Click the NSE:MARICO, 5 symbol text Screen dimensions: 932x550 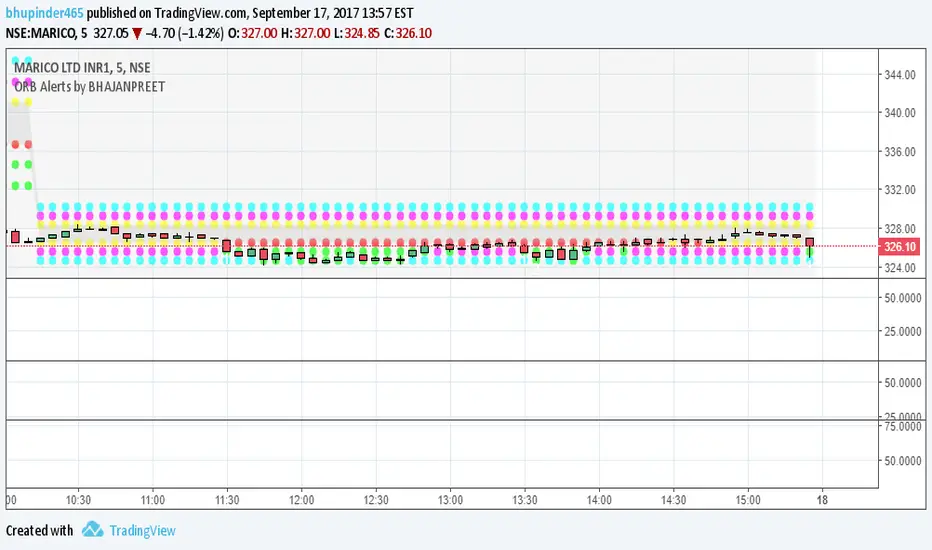pos(46,33)
